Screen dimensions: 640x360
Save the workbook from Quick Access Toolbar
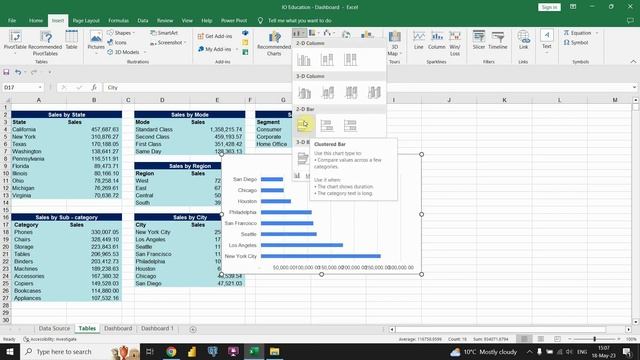click(6, 72)
